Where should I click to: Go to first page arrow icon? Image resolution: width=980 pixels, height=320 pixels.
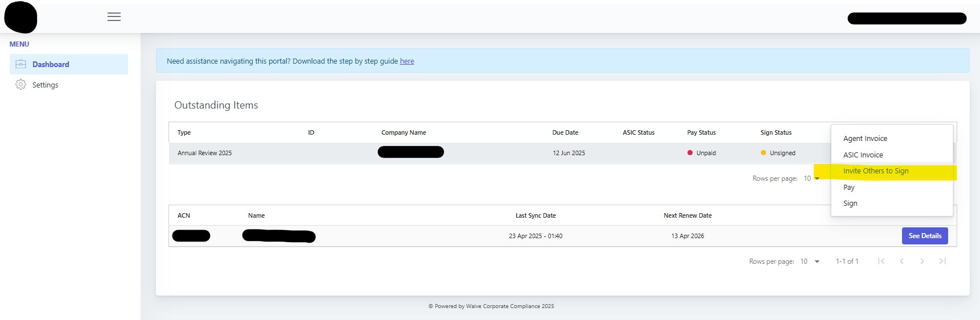point(881,261)
